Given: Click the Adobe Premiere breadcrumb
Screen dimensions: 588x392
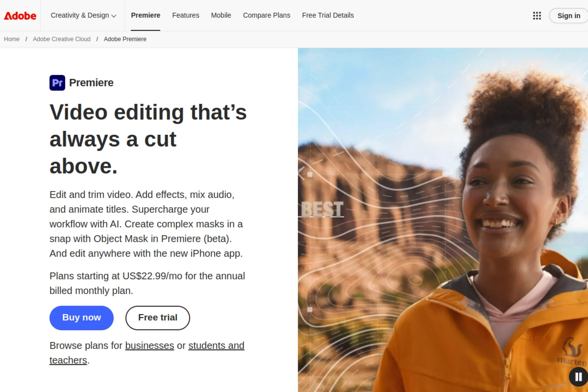Looking at the screenshot, I should click(x=125, y=39).
